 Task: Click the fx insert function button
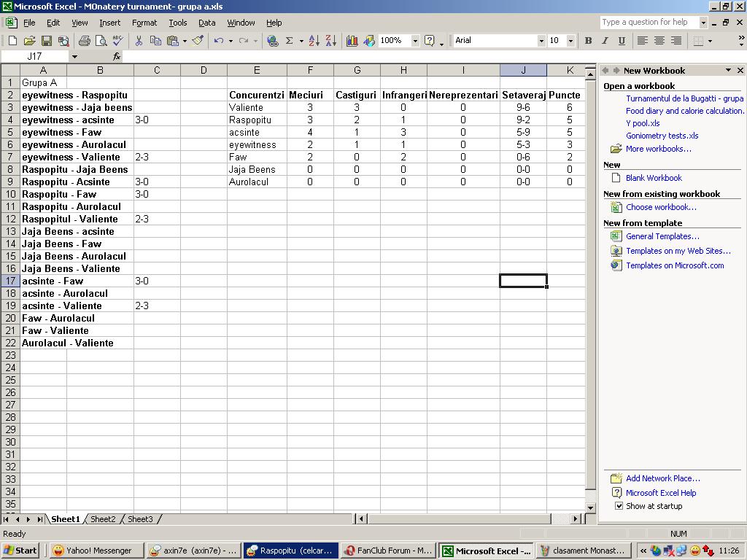117,57
